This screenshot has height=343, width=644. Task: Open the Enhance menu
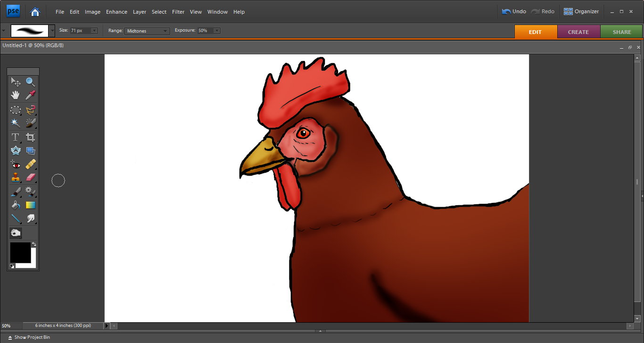click(116, 12)
